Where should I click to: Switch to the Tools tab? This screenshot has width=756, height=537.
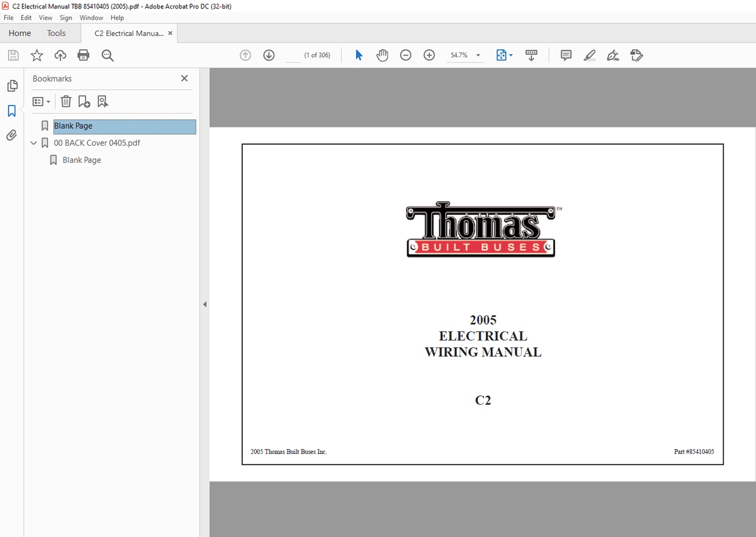click(57, 33)
